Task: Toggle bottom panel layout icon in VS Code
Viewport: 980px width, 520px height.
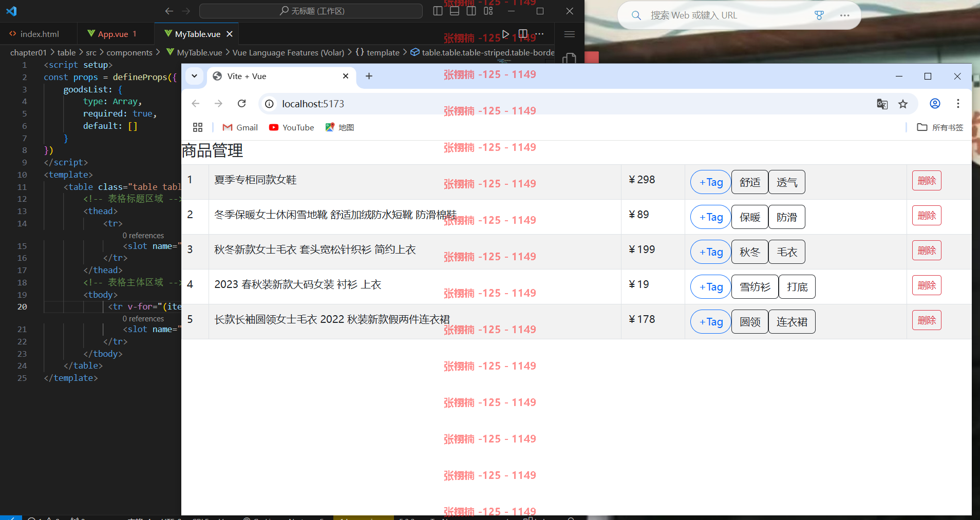Action: tap(455, 11)
